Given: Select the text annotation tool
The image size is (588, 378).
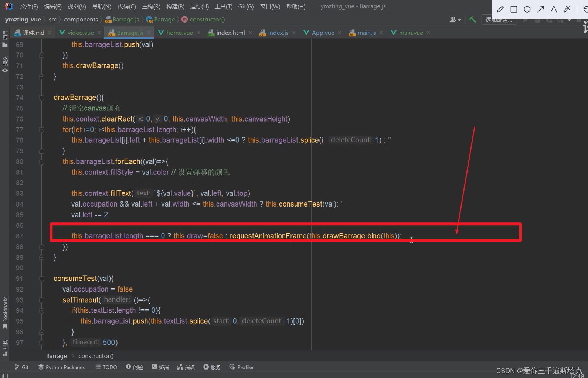Looking at the screenshot, I should (x=554, y=9).
